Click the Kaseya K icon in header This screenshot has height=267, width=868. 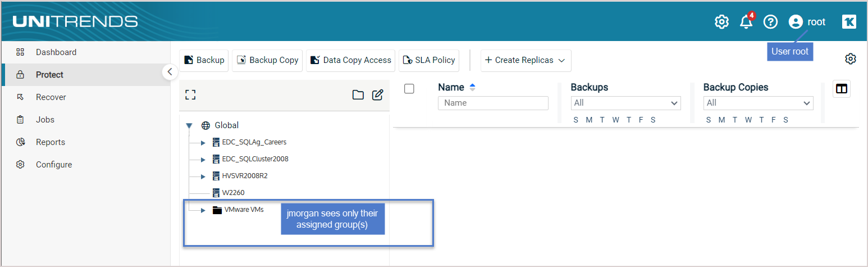(849, 22)
